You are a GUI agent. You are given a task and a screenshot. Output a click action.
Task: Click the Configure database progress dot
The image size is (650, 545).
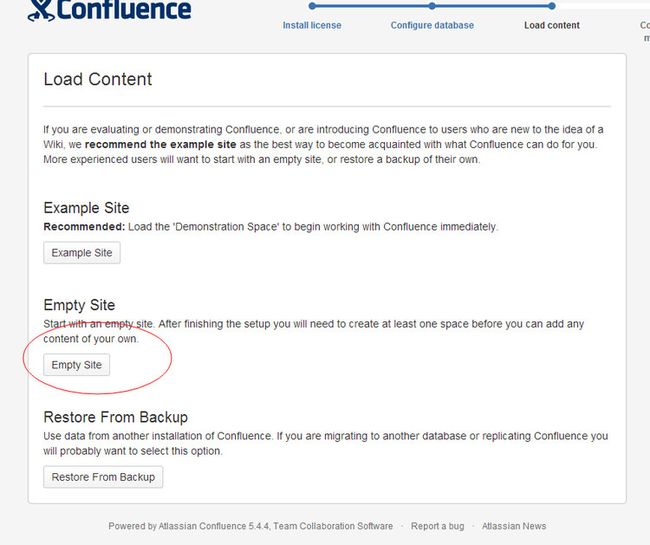click(x=432, y=6)
